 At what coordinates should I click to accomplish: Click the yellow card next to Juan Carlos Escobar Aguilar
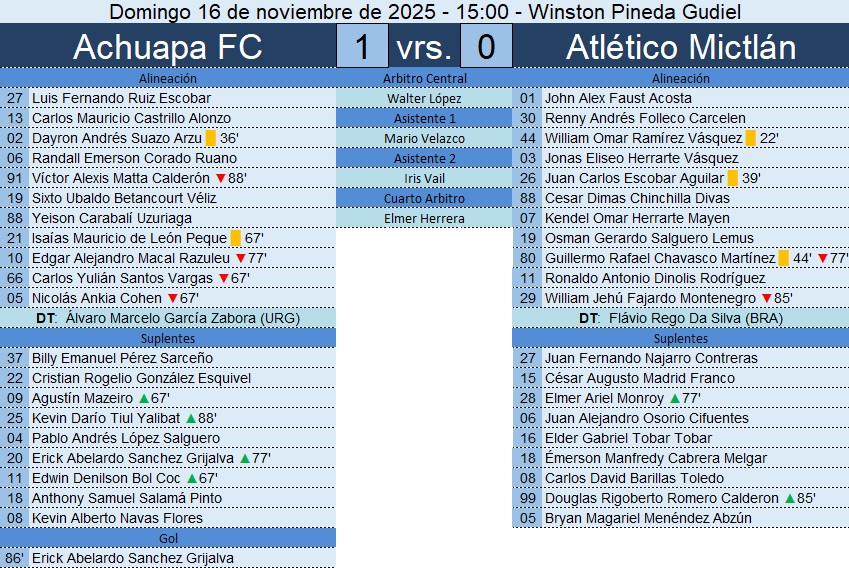point(732,178)
